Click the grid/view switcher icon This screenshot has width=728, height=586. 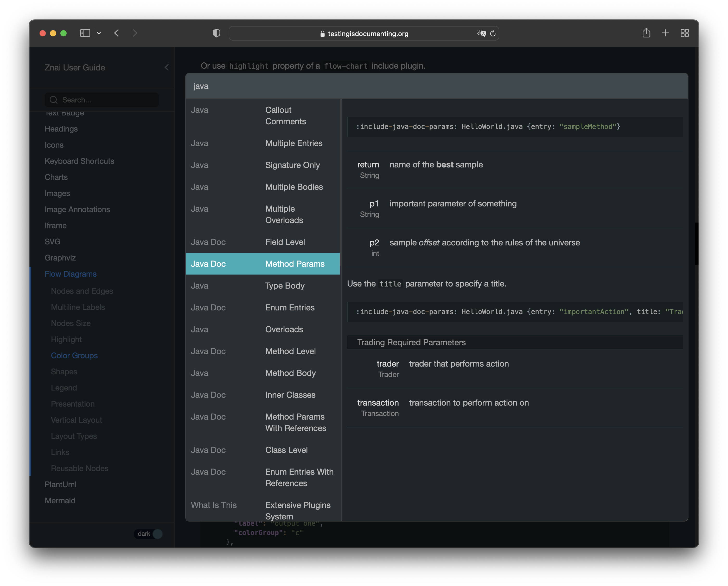click(686, 33)
